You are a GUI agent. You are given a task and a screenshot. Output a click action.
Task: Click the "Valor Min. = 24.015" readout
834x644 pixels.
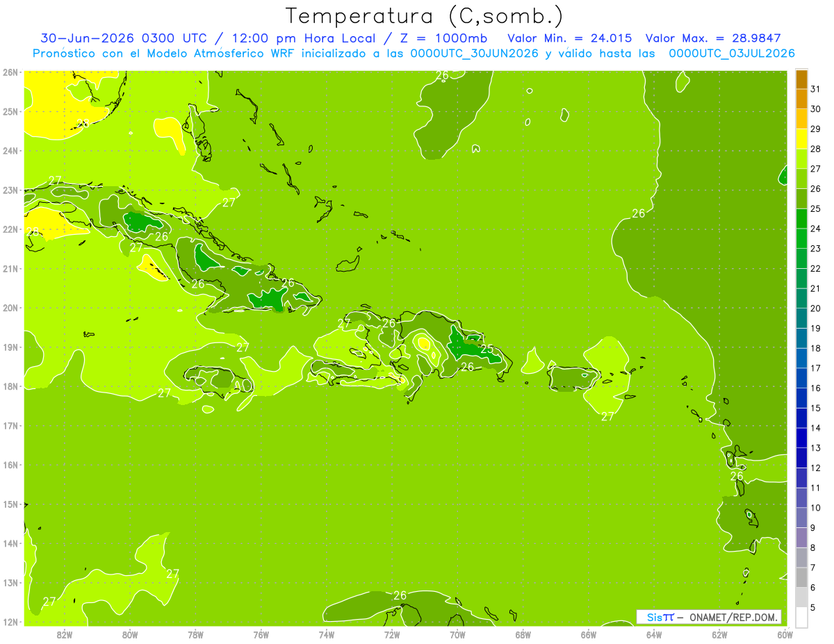(x=570, y=38)
